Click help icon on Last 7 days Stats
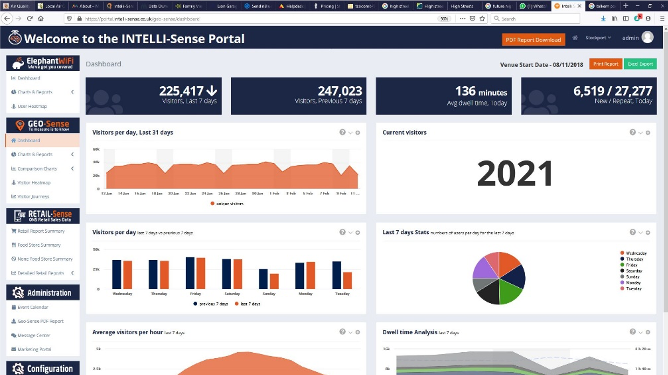The image size is (668, 375). click(633, 232)
